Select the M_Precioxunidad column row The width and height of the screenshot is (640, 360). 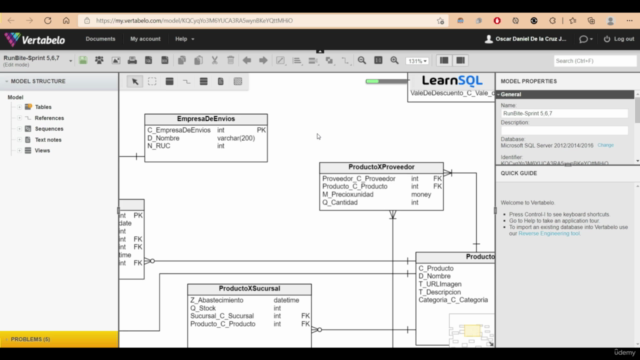pyautogui.click(x=381, y=195)
